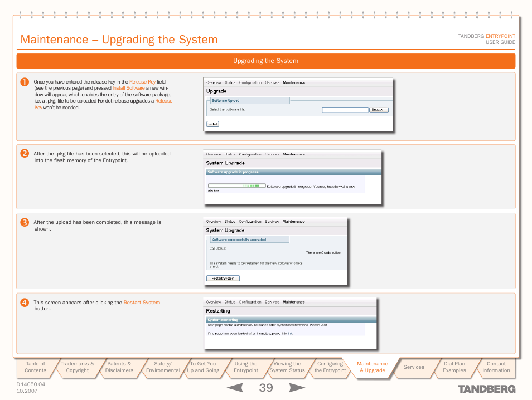Open the Viewing the System Status tab

point(287,367)
